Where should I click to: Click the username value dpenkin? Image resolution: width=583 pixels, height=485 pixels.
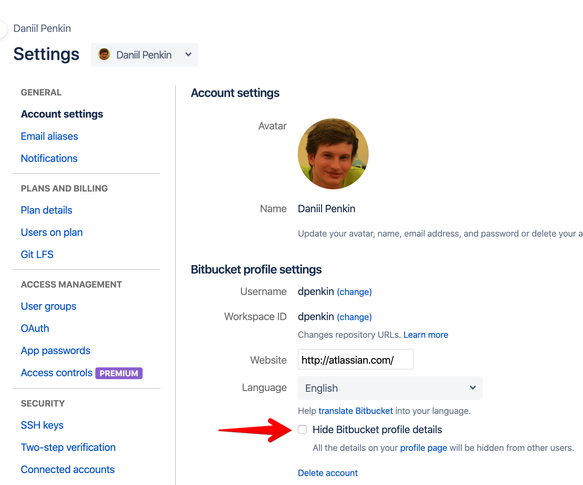316,292
